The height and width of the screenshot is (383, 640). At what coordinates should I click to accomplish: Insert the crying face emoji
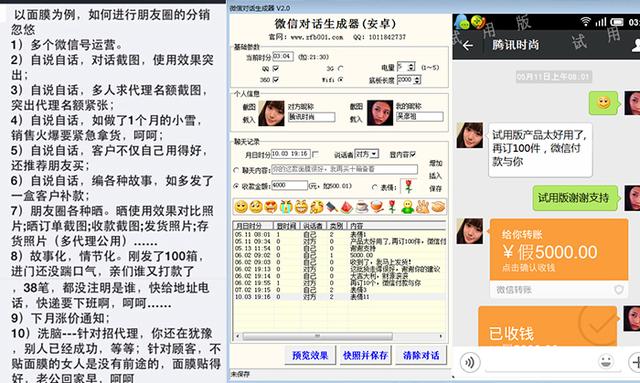point(286,207)
